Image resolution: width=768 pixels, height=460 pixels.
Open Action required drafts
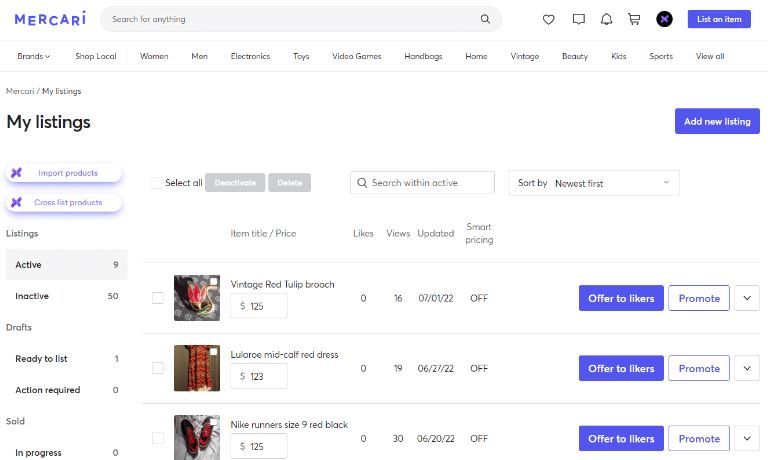point(67,390)
